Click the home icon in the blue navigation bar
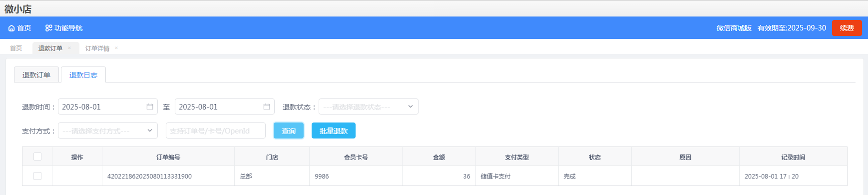Image resolution: width=868 pixels, height=195 pixels. (x=11, y=28)
